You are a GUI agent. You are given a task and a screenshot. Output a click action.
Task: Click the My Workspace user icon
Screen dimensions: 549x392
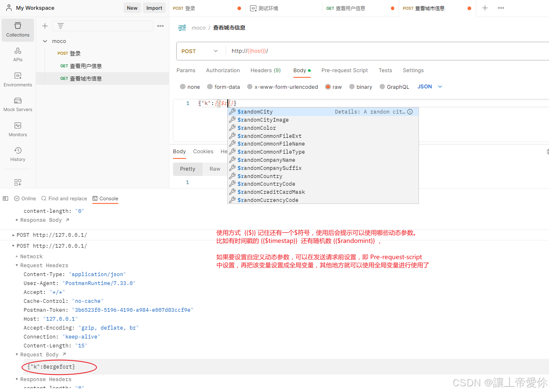(9, 8)
